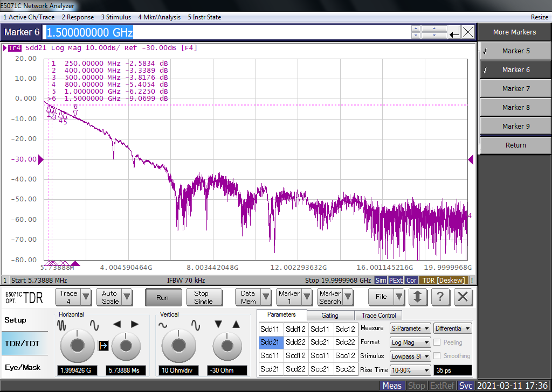Click the Vertical down triangle arrow
This screenshot has height=392, width=552.
click(218, 324)
